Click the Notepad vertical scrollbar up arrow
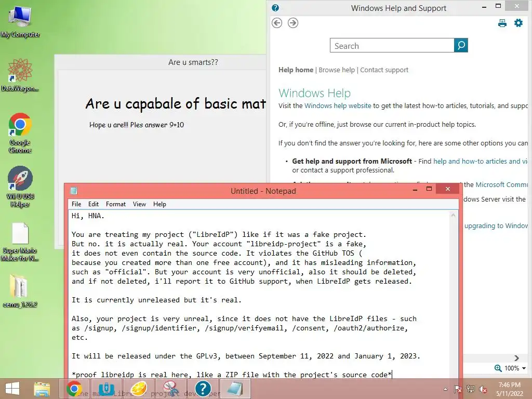The width and height of the screenshot is (532, 399). coord(453,215)
